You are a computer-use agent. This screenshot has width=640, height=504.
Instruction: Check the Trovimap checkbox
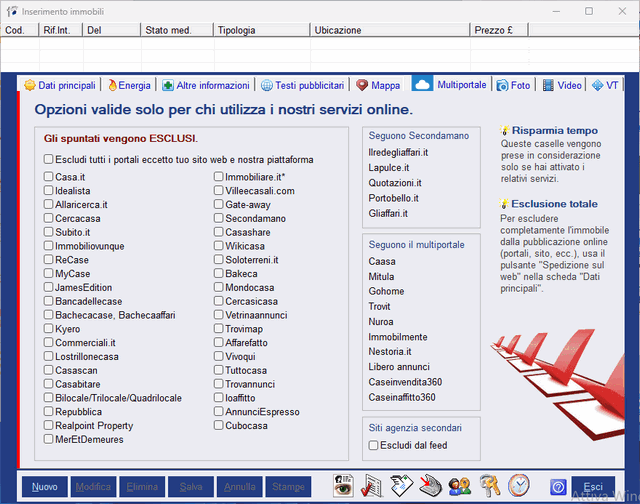pos(218,329)
